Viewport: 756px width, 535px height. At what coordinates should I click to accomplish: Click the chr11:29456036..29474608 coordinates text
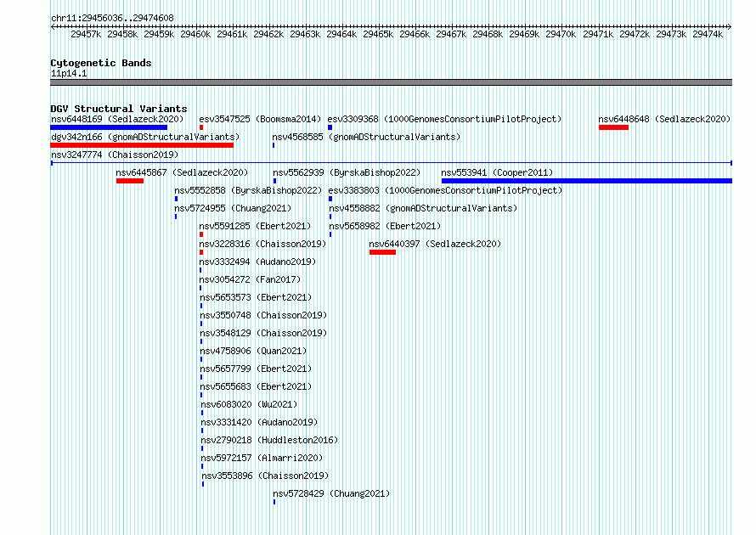pyautogui.click(x=112, y=18)
